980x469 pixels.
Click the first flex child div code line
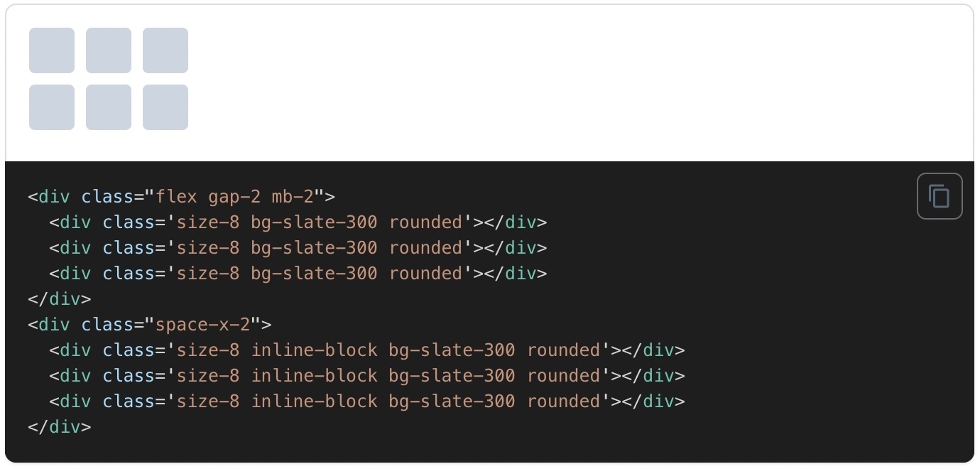(298, 222)
